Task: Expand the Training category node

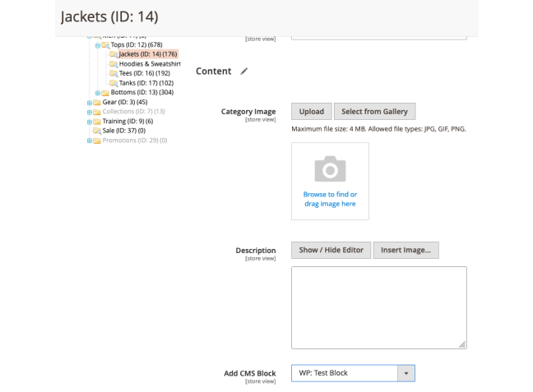Action: (90, 122)
